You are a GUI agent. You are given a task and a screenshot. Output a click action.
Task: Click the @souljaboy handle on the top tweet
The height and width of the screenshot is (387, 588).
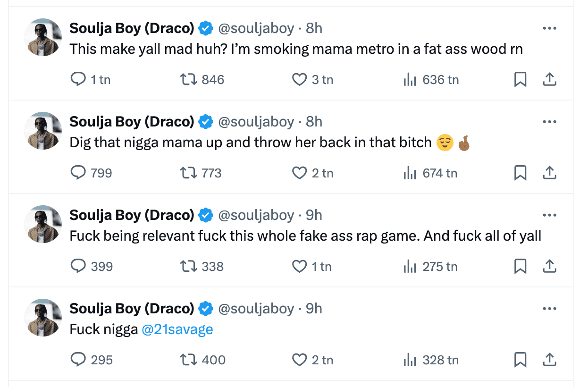257,28
